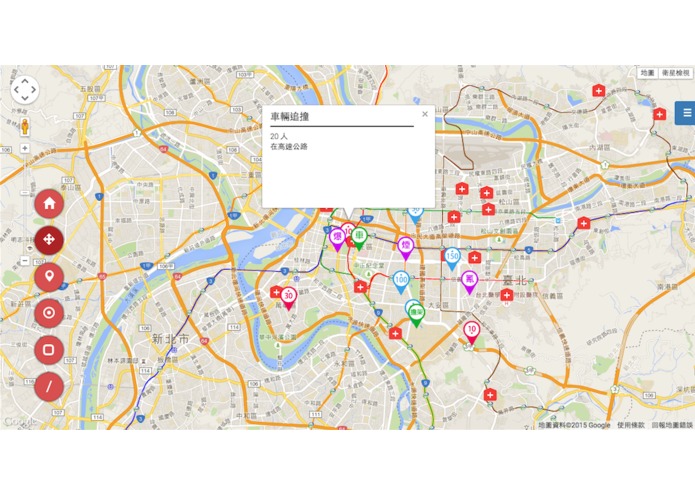Switch to 地圖 map view
Image resolution: width=695 pixels, height=494 pixels.
click(x=647, y=73)
